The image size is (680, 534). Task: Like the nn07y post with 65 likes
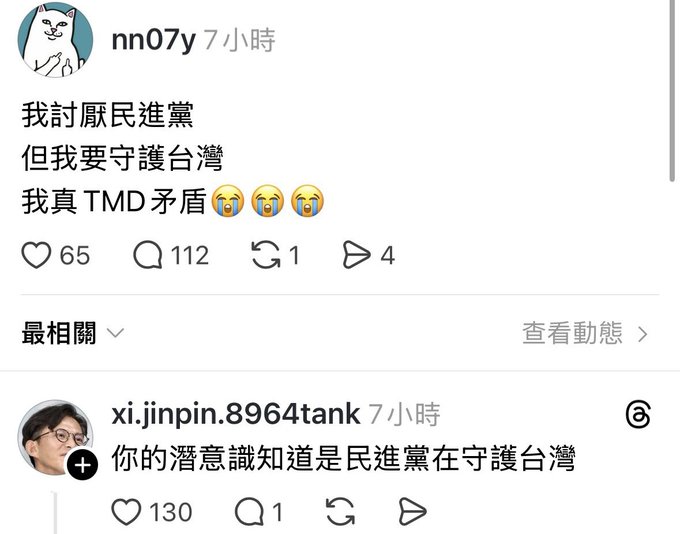[36, 255]
